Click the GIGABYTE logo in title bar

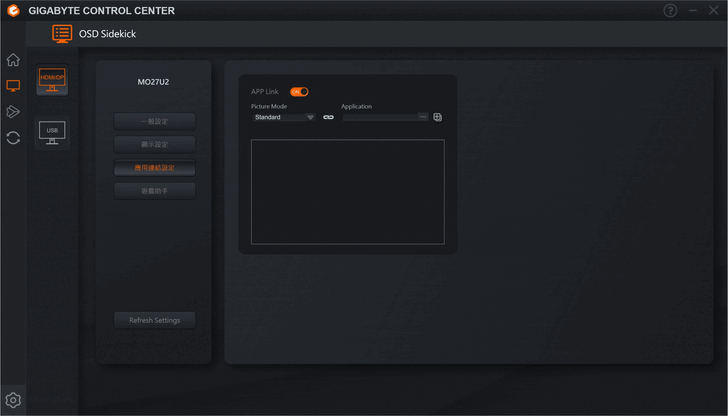13,10
